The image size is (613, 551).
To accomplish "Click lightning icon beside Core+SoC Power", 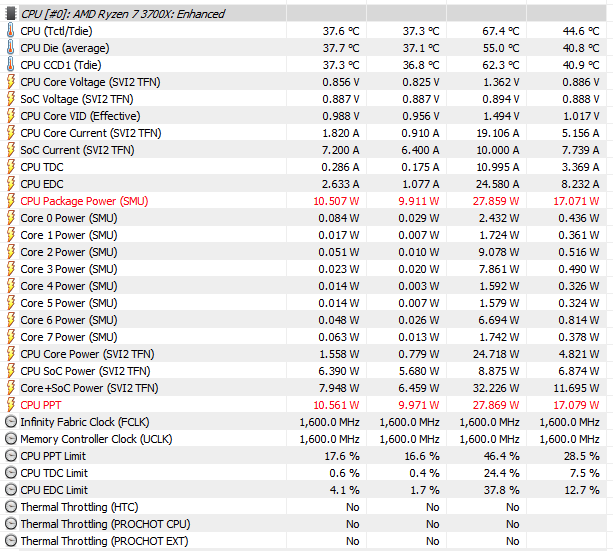I will point(11,388).
